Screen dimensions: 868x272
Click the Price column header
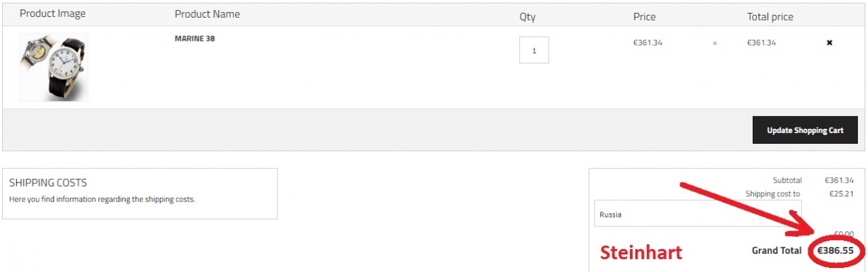pos(644,17)
